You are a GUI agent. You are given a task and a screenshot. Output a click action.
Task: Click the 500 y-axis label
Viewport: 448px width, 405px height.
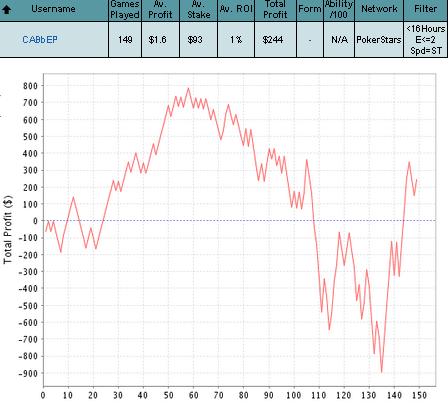click(x=30, y=137)
